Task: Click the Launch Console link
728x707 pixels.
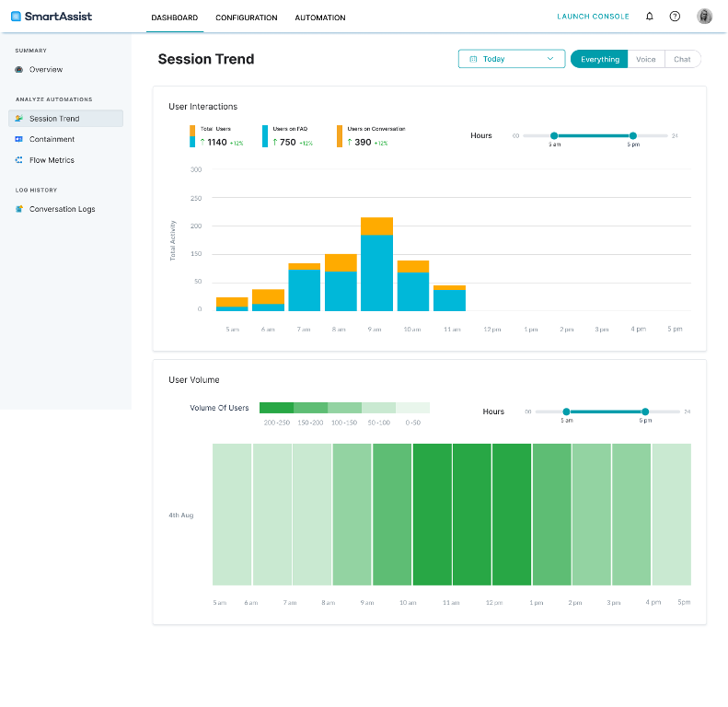Action: [593, 17]
